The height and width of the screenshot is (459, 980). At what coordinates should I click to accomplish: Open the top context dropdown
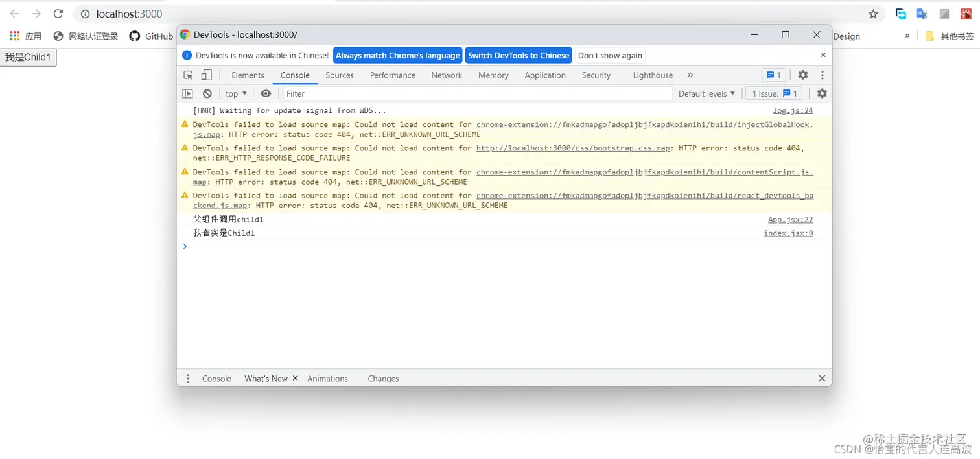tap(236, 93)
